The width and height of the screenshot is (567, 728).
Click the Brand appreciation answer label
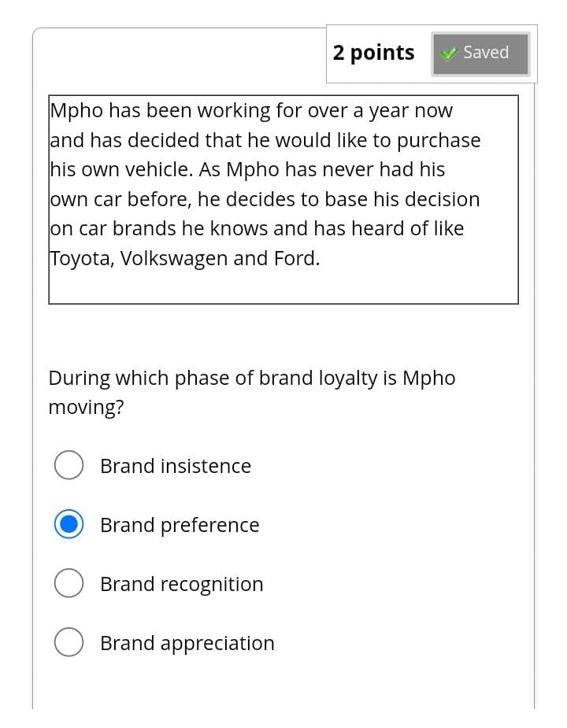tap(187, 643)
